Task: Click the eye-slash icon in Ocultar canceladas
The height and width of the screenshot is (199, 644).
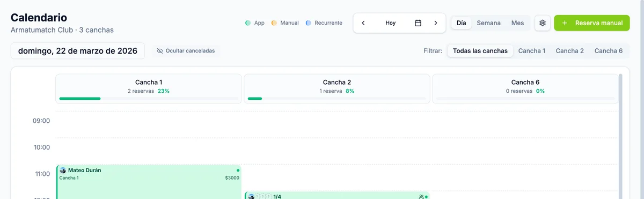Action: (160, 51)
